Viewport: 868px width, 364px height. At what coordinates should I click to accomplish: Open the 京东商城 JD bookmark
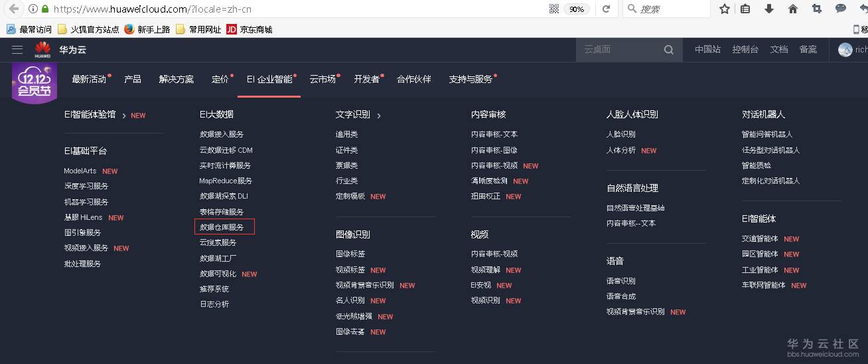point(250,29)
